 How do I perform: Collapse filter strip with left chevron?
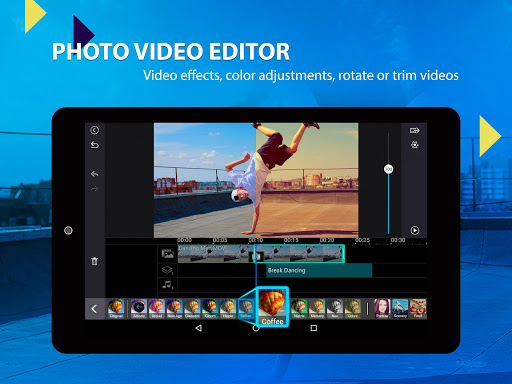pos(95,309)
